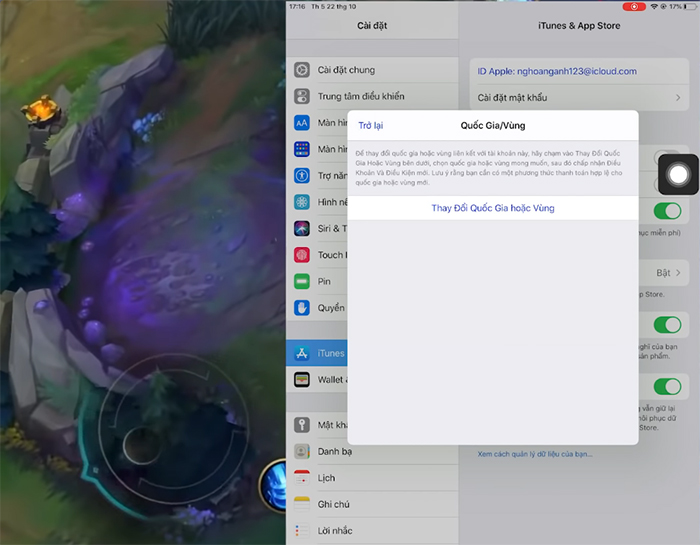Tap the iTunes & App Store header
Screen dimensions: 700x545
coord(579,26)
